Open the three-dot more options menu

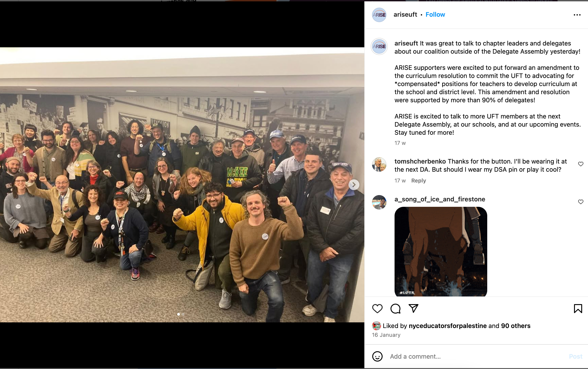tap(577, 15)
